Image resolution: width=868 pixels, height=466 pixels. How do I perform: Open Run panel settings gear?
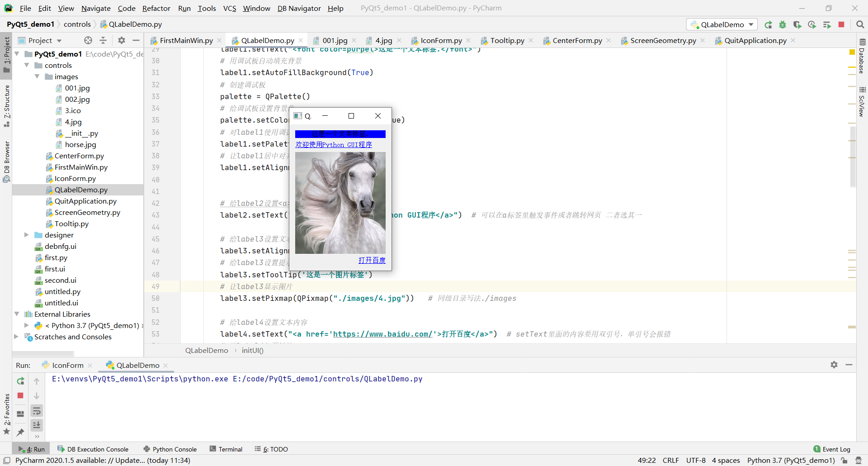[x=834, y=365]
